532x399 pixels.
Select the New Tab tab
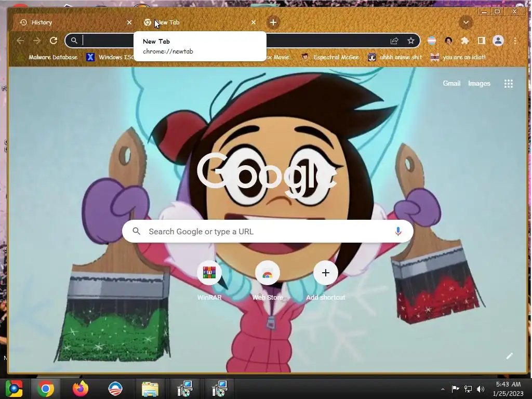pyautogui.click(x=200, y=22)
